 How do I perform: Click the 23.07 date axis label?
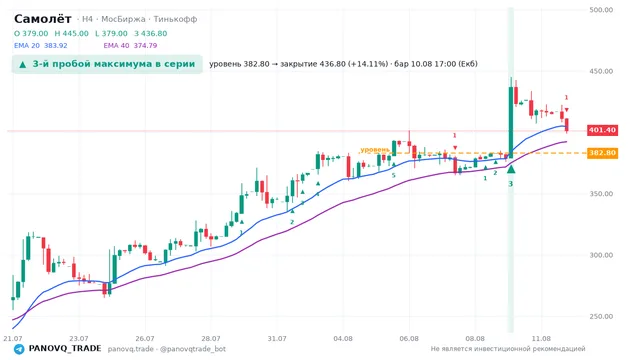tap(79, 338)
